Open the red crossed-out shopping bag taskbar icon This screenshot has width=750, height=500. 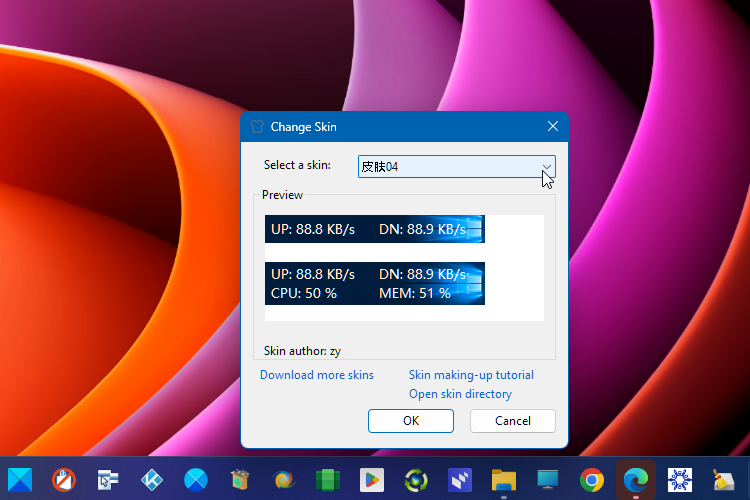64,479
